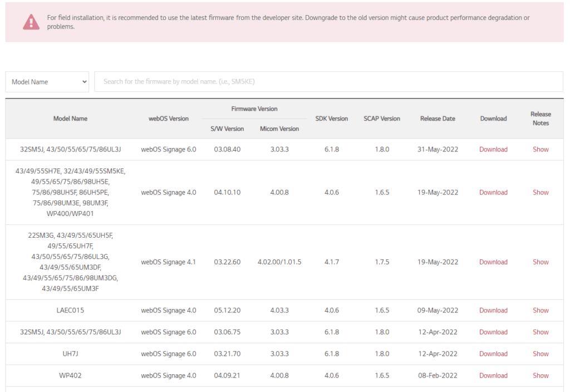
Task: Download the LAEC015 firmware
Action: coord(493,311)
